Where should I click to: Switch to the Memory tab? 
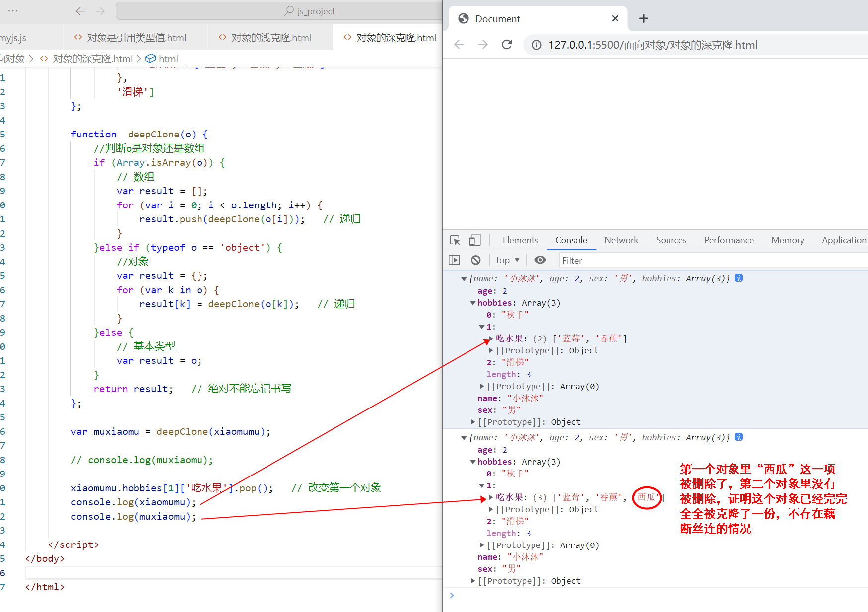click(788, 240)
